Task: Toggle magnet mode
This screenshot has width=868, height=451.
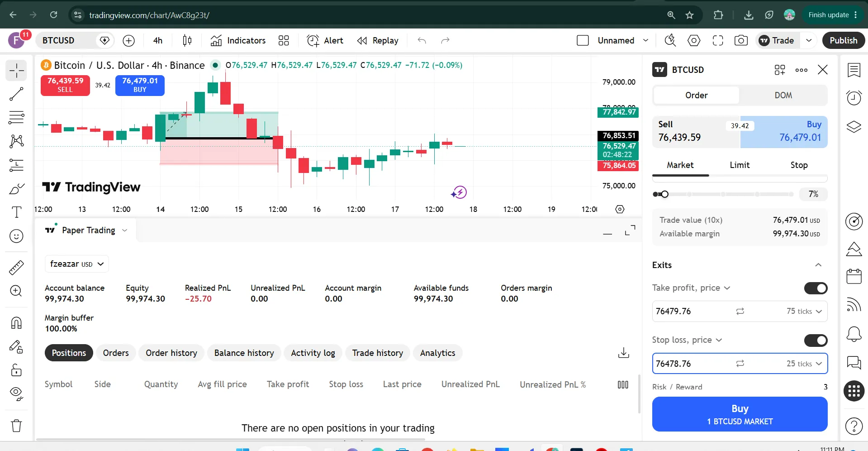Action: point(16,323)
